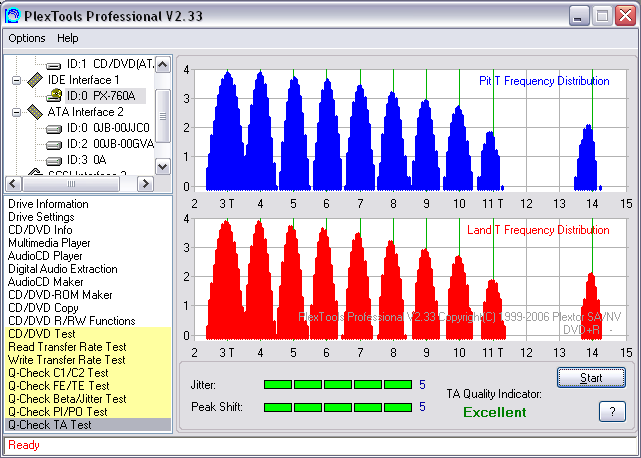Viewport: 641px width, 458px height.
Task: Open CD/DVD Info
Action: coord(40,230)
